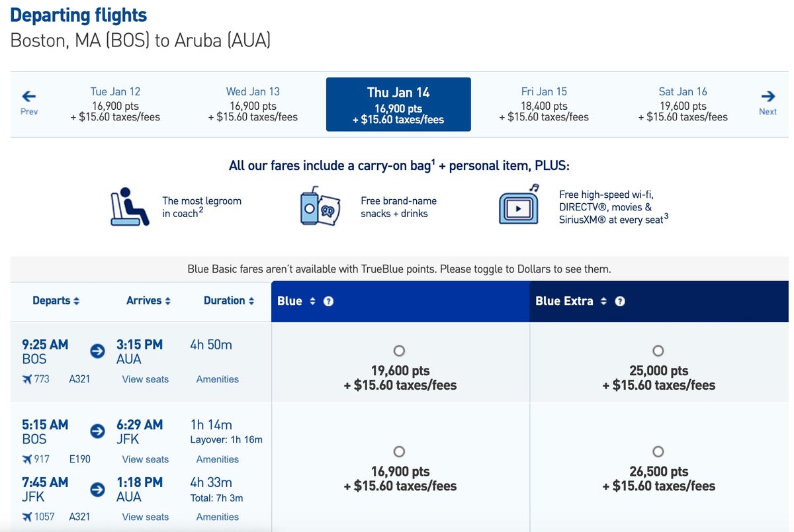Viewport: 794px width, 532px height.
Task: Click the Next arrow icon
Action: point(768,96)
